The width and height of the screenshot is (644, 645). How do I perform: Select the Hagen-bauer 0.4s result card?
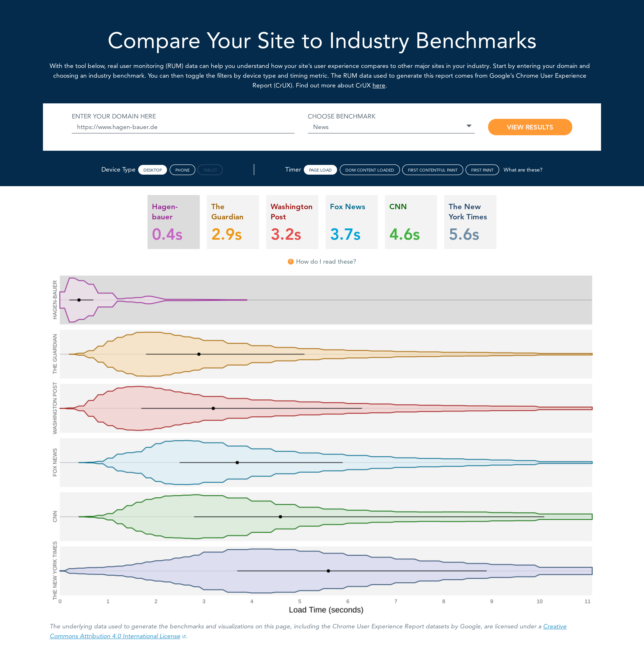coord(173,222)
